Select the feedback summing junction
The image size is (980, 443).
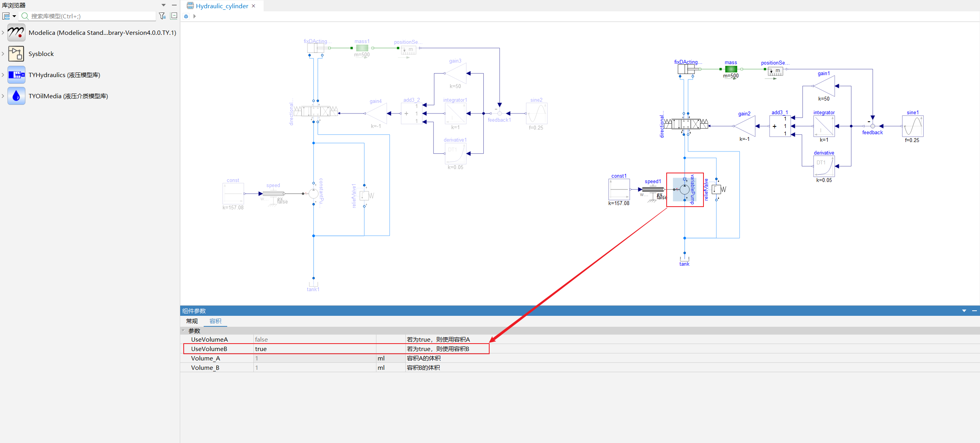(x=872, y=126)
